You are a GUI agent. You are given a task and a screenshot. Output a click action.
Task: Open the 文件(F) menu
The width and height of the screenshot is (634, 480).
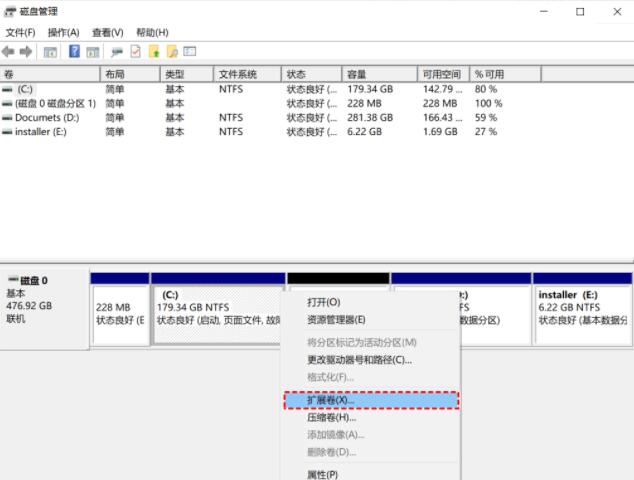20,33
